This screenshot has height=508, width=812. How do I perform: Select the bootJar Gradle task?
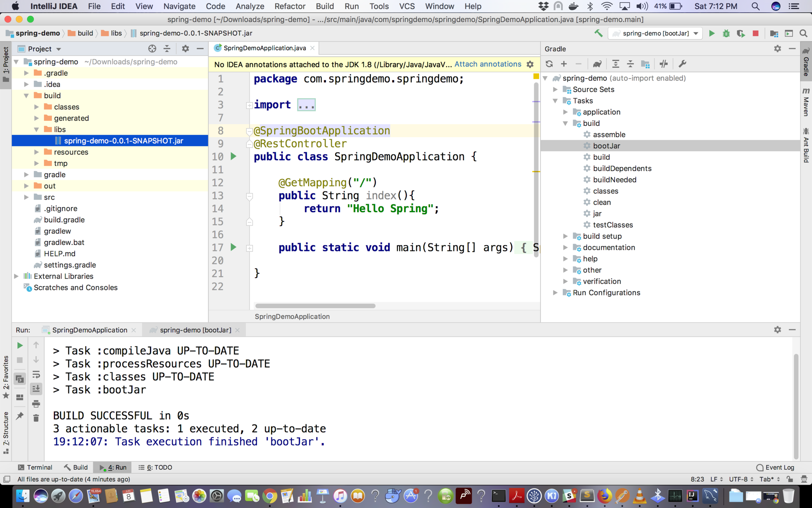[606, 146]
